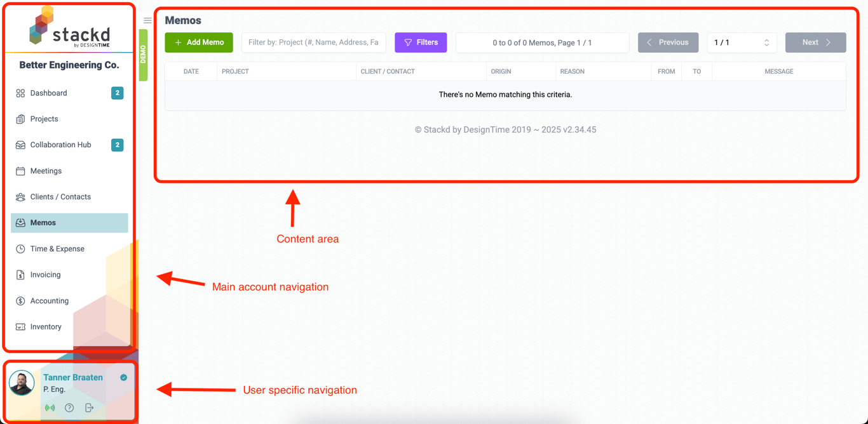Go to Projects in sidebar

pos(69,119)
